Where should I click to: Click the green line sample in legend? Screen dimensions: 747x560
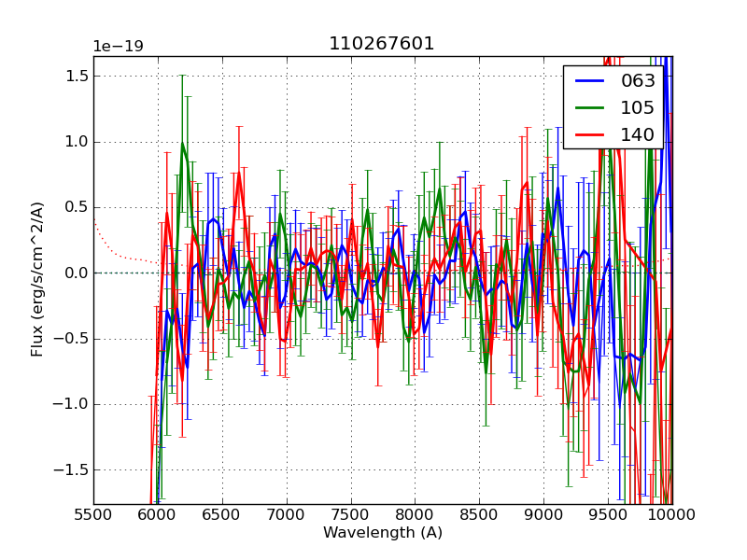click(588, 107)
